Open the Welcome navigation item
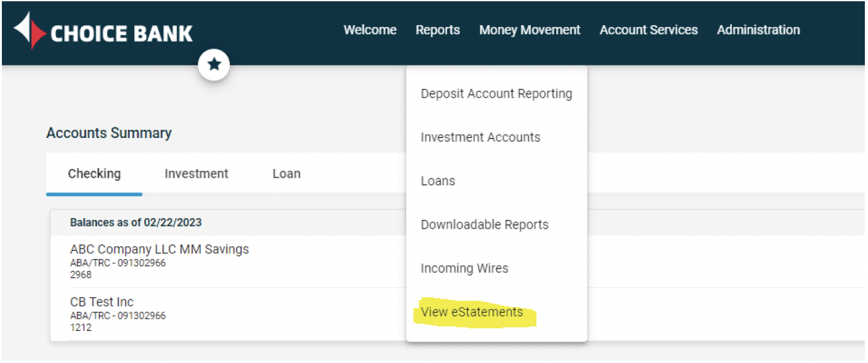The height and width of the screenshot is (363, 868). pyautogui.click(x=370, y=30)
